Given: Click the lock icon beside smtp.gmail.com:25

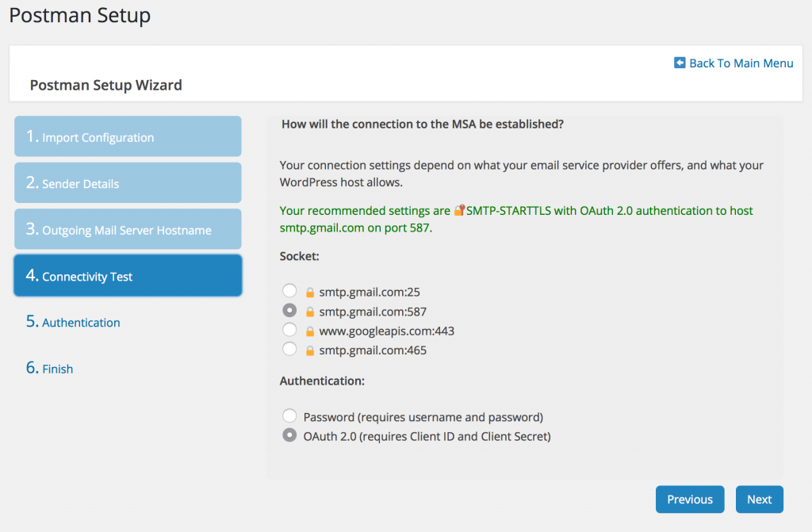Looking at the screenshot, I should tap(310, 293).
